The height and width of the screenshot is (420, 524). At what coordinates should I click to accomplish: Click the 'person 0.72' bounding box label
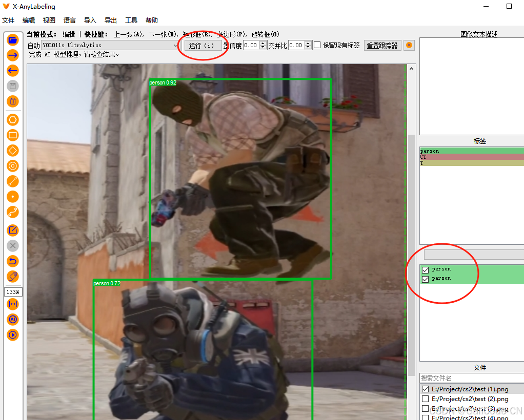107,283
